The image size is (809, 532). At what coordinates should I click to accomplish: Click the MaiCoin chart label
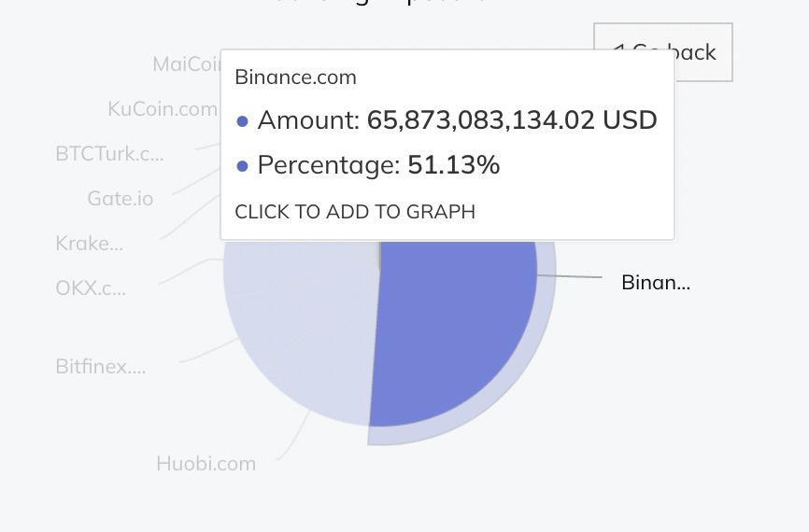pos(186,63)
